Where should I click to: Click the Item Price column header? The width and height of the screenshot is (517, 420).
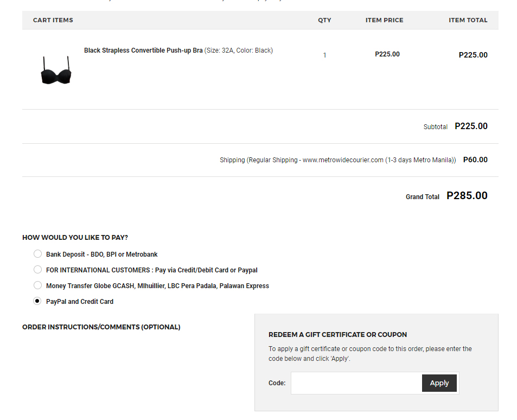click(x=384, y=20)
